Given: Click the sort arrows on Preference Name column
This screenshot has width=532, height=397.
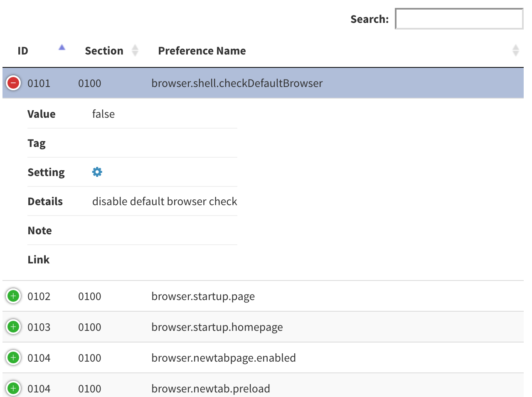Looking at the screenshot, I should click(x=516, y=50).
